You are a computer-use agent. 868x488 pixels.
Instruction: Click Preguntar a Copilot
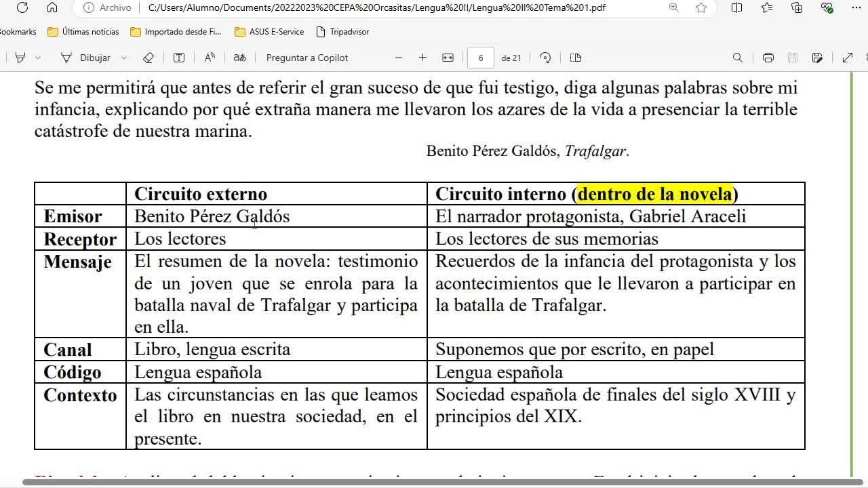tap(307, 58)
